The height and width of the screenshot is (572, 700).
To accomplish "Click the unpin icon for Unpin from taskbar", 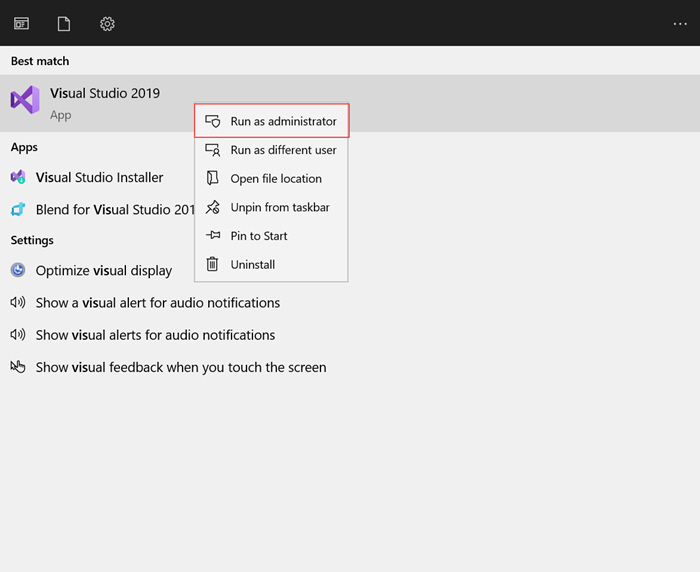I will [x=212, y=207].
